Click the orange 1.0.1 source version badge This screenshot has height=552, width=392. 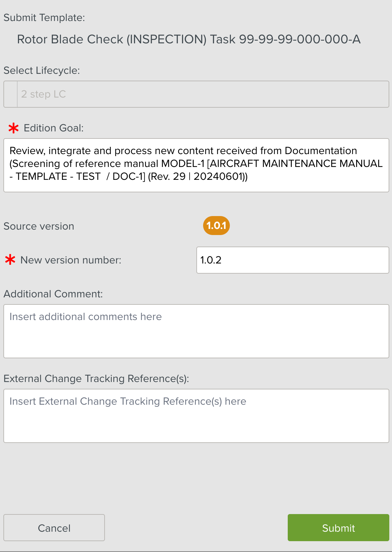coord(216,226)
